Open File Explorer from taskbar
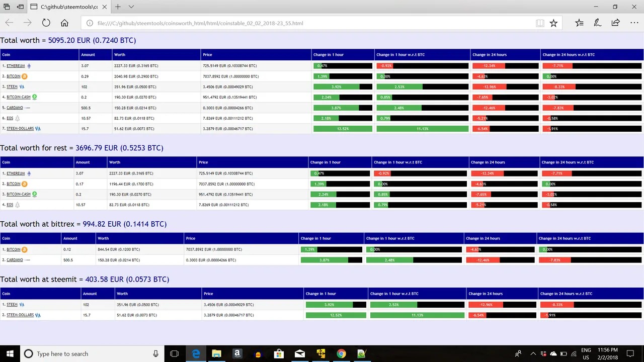The width and height of the screenshot is (644, 362). click(x=216, y=353)
